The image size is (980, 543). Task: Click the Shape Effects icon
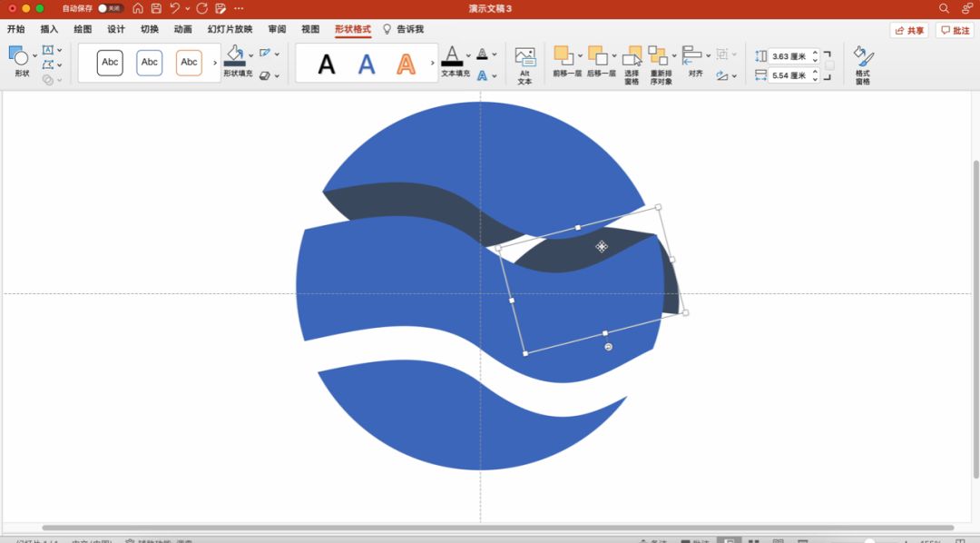pos(265,75)
